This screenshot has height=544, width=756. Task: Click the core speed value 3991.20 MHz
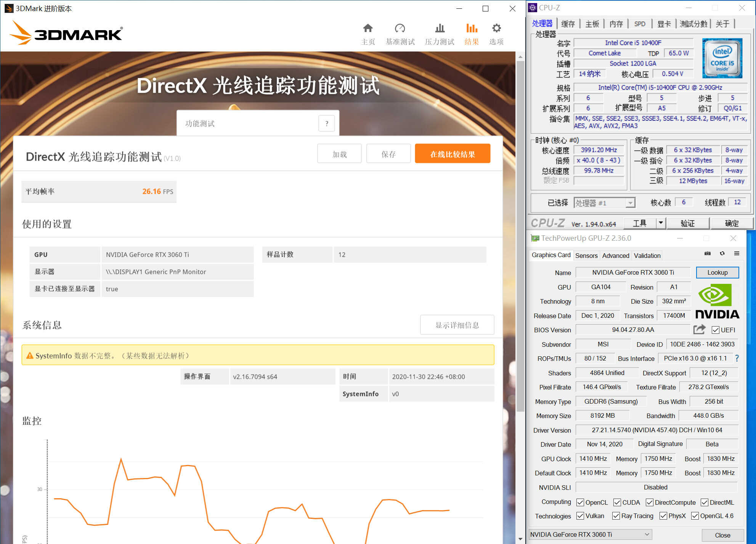599,150
